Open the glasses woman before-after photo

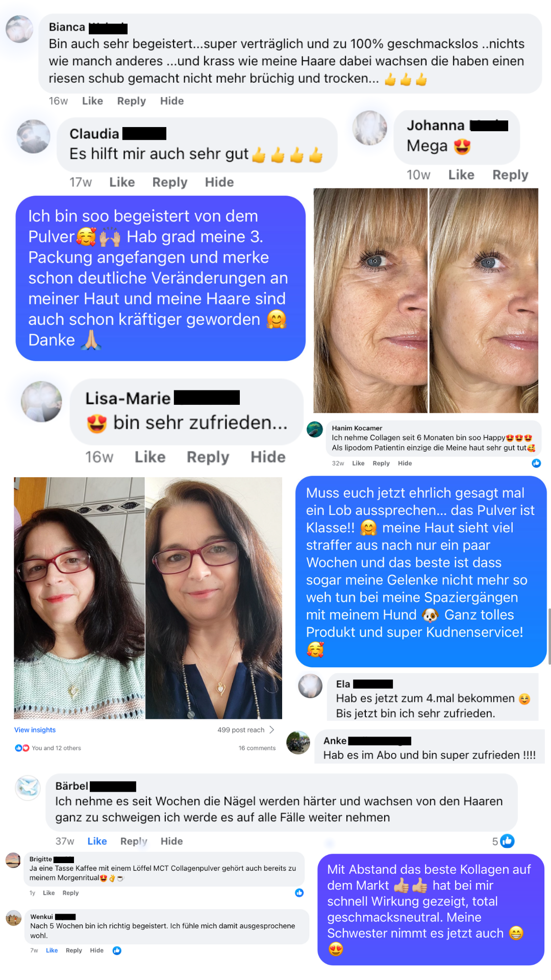pos(148,598)
